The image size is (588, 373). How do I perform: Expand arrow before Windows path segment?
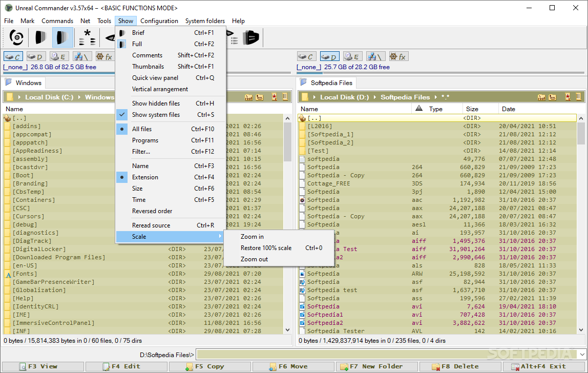(79, 97)
